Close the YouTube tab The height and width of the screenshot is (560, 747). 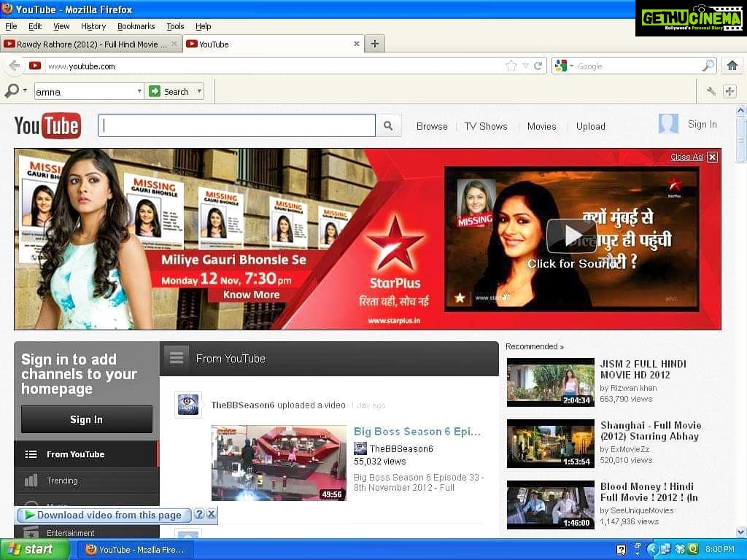356,44
